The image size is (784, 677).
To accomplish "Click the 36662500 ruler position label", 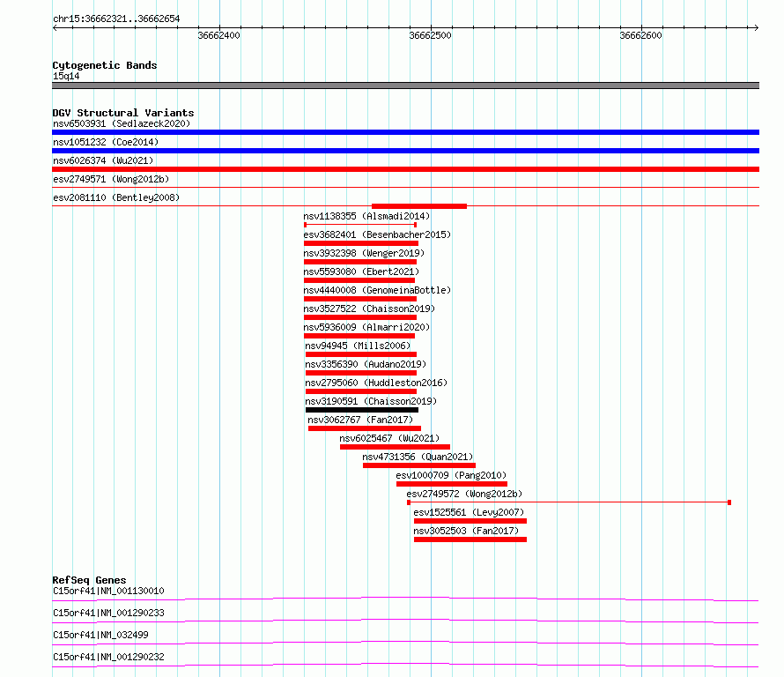I will point(430,35).
